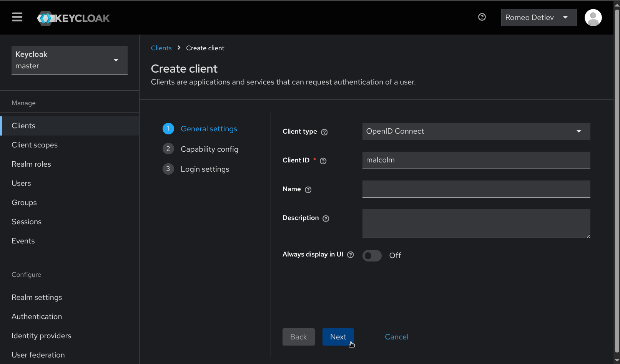This screenshot has height=364, width=620.
Task: Open Realm settings in the sidebar
Action: click(x=70, y=298)
